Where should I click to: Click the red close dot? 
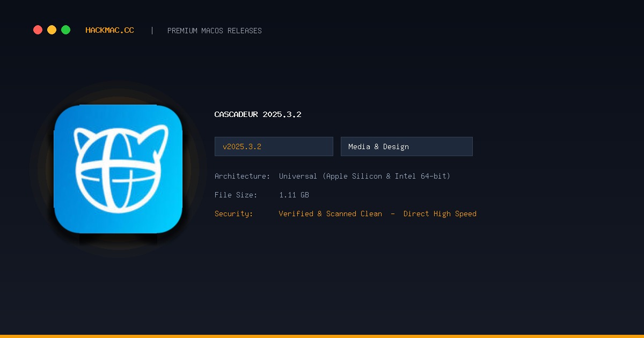pyautogui.click(x=38, y=30)
